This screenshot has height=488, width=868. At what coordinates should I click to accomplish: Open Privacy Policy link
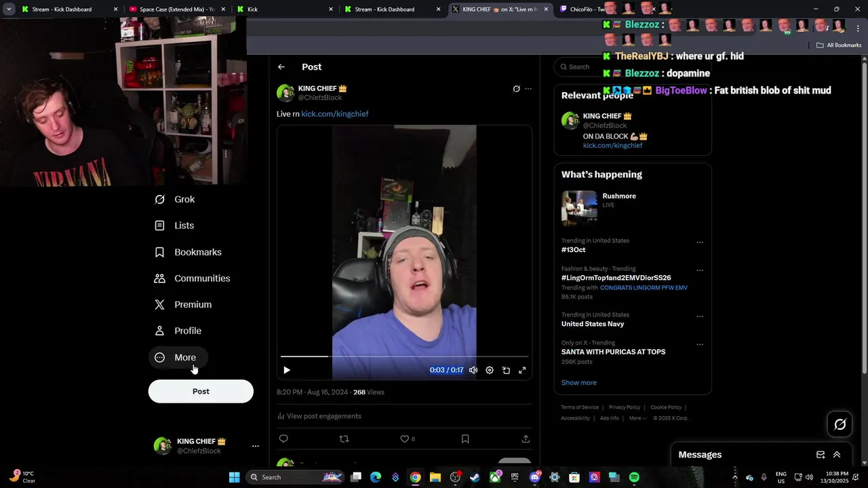(x=625, y=407)
